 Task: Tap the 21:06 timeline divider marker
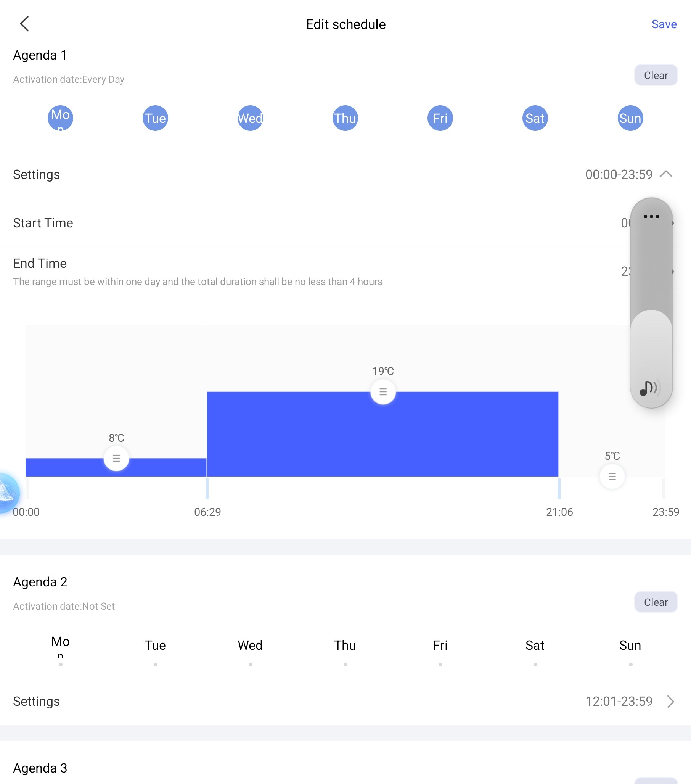pos(559,488)
